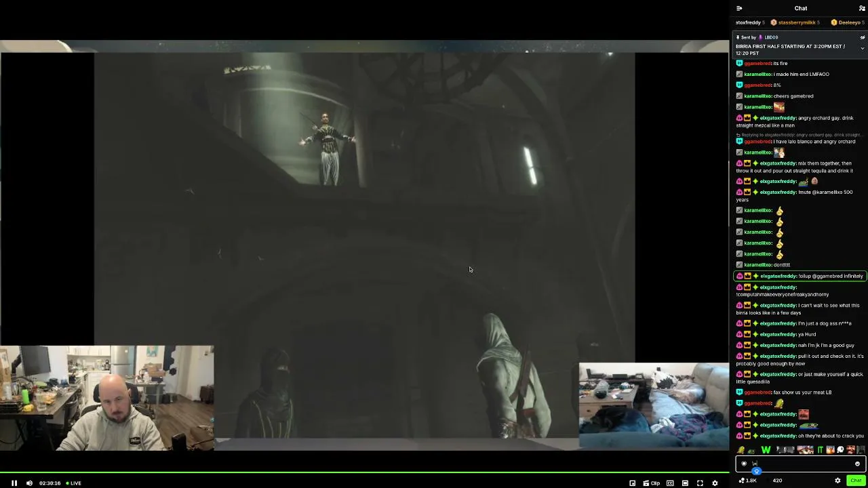This screenshot has width=868, height=488.
Task: Click the blue claim bonus icon
Action: (757, 472)
